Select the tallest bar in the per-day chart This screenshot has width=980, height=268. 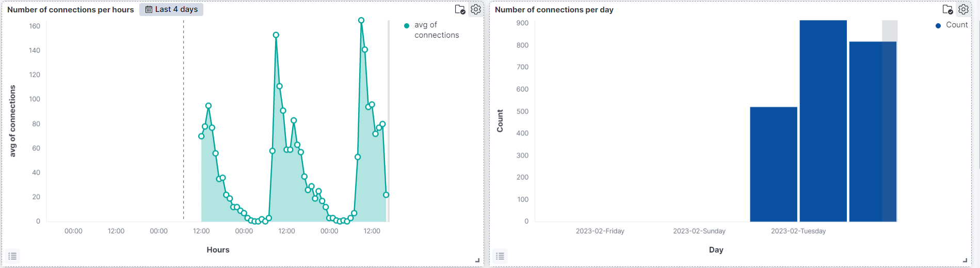pos(823,121)
